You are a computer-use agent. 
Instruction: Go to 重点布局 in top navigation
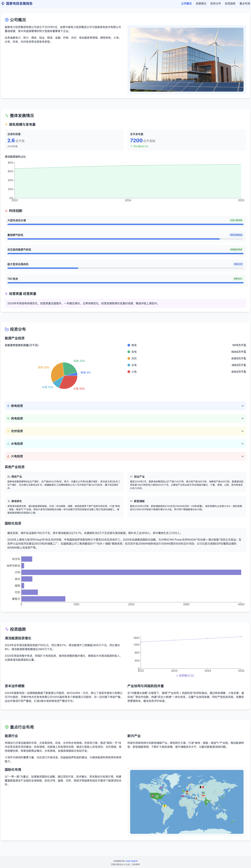[245, 4]
